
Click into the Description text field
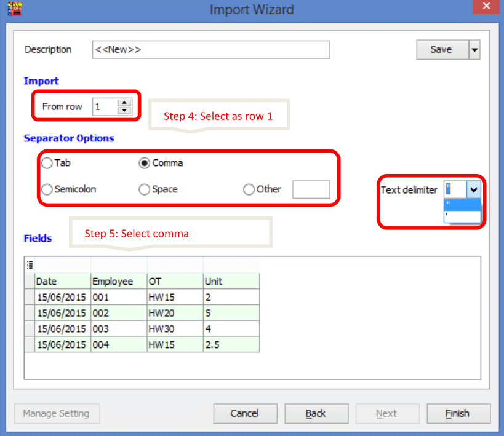pos(211,50)
